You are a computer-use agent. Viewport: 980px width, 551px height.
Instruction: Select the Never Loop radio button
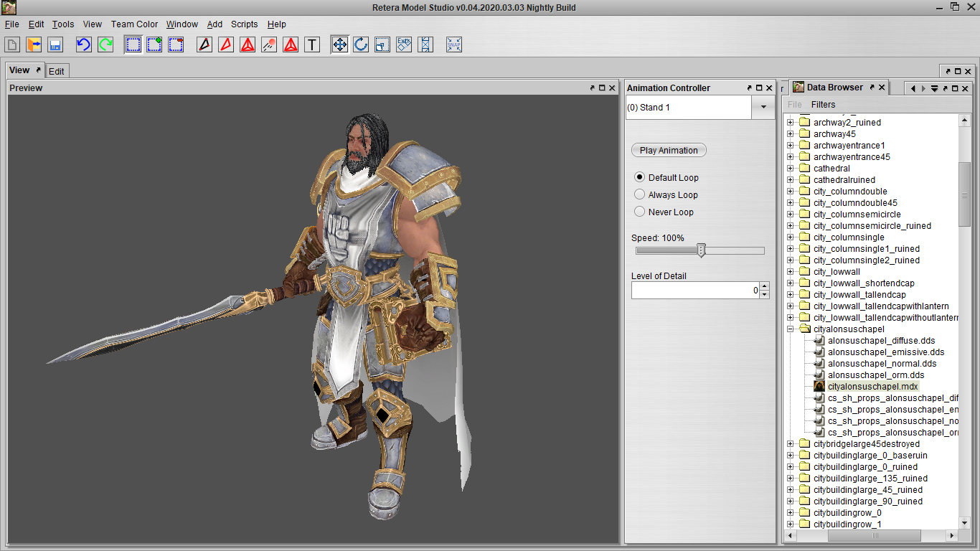coord(639,212)
